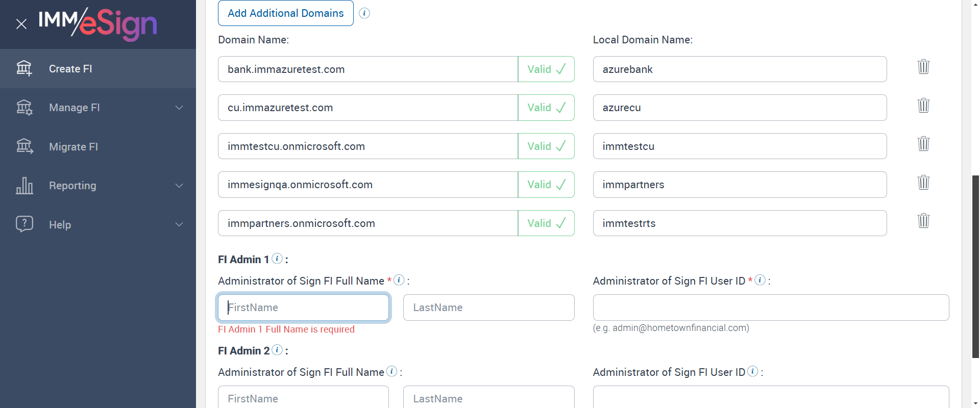Show info tooltip for FI Admin 1
This screenshot has height=408, width=980.
click(x=277, y=259)
